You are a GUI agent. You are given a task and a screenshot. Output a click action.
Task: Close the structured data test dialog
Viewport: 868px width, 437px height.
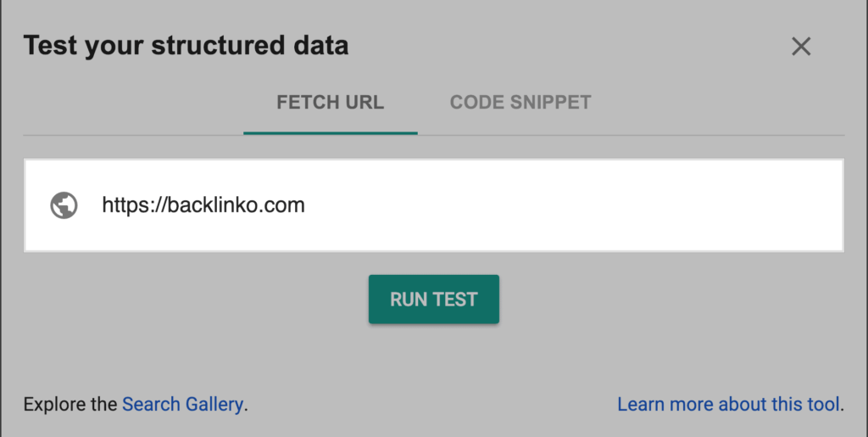[801, 47]
